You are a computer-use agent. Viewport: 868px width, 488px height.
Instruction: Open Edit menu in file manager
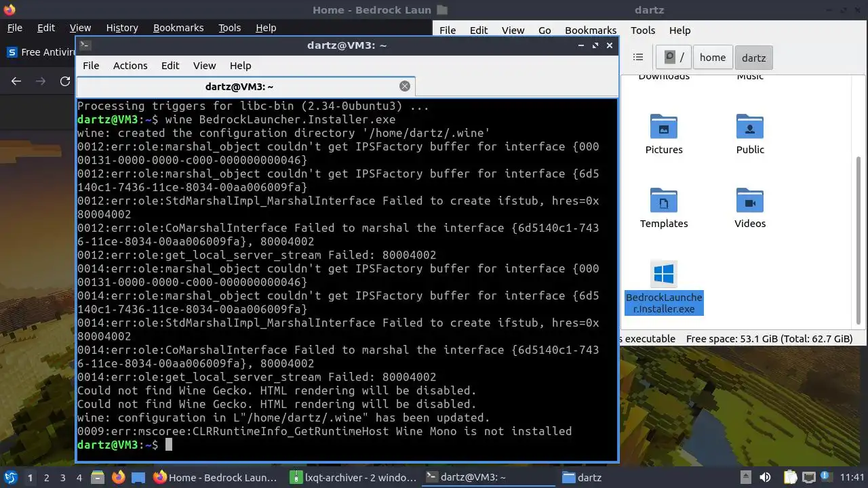[x=479, y=30]
